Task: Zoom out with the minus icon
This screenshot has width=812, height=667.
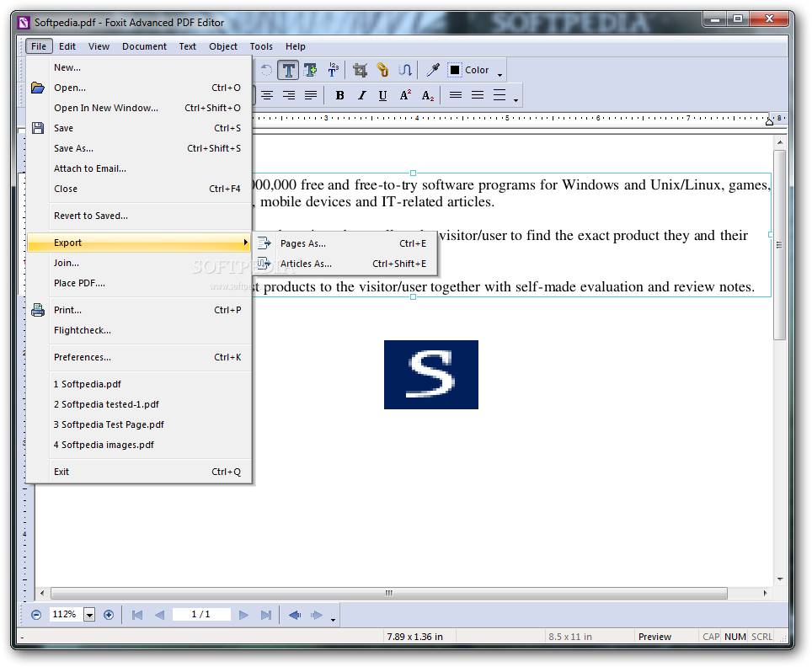Action: 35,615
